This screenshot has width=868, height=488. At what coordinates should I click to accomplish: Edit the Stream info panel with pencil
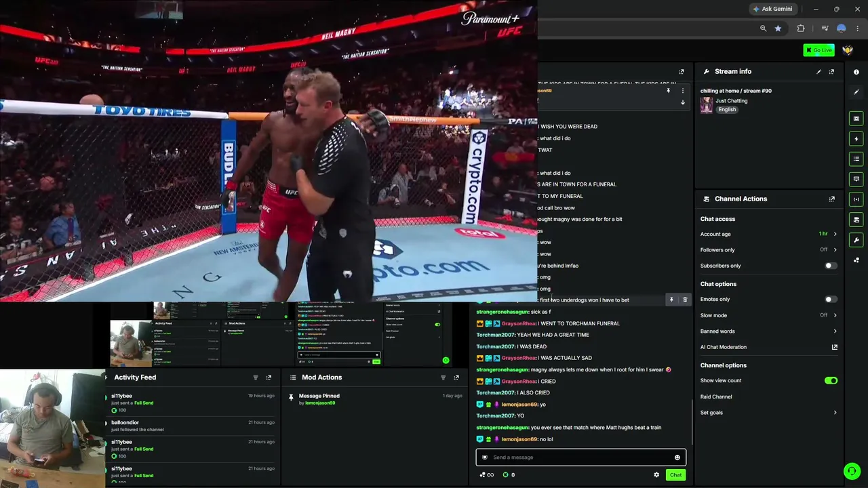[x=818, y=72]
